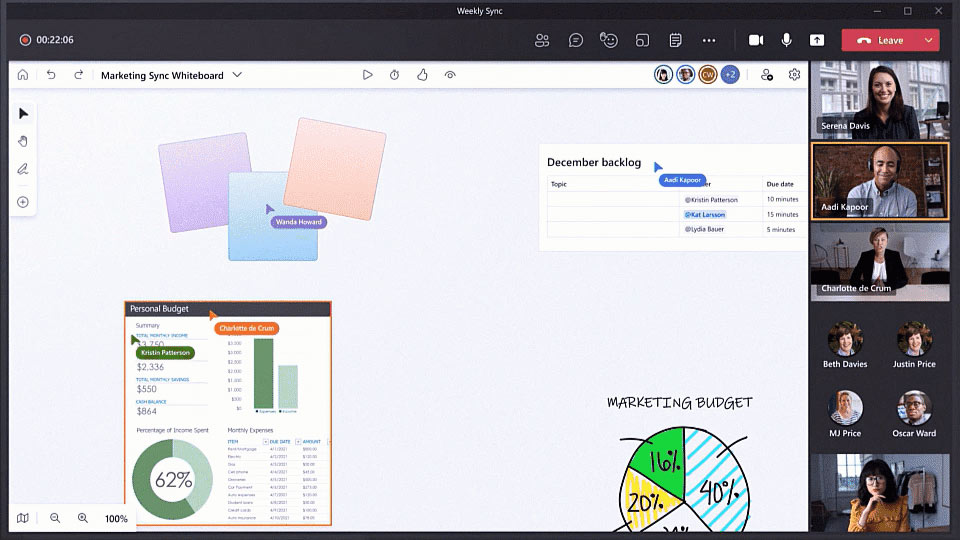
Task: Click Justin Price participant avatar
Action: coord(914,339)
